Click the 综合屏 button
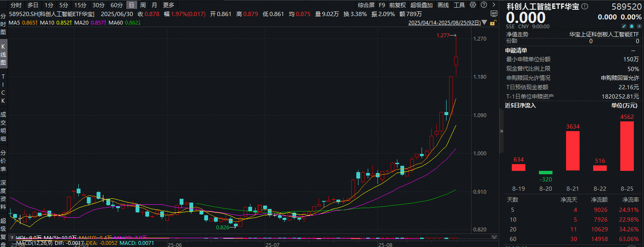 click(366, 5)
